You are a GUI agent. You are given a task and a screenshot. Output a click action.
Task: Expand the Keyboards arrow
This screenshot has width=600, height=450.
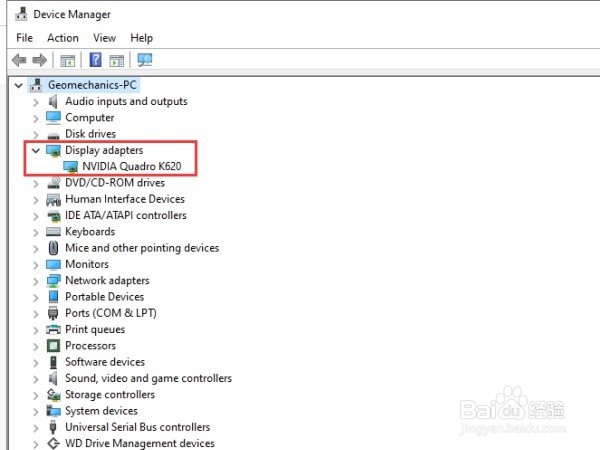pos(36,233)
